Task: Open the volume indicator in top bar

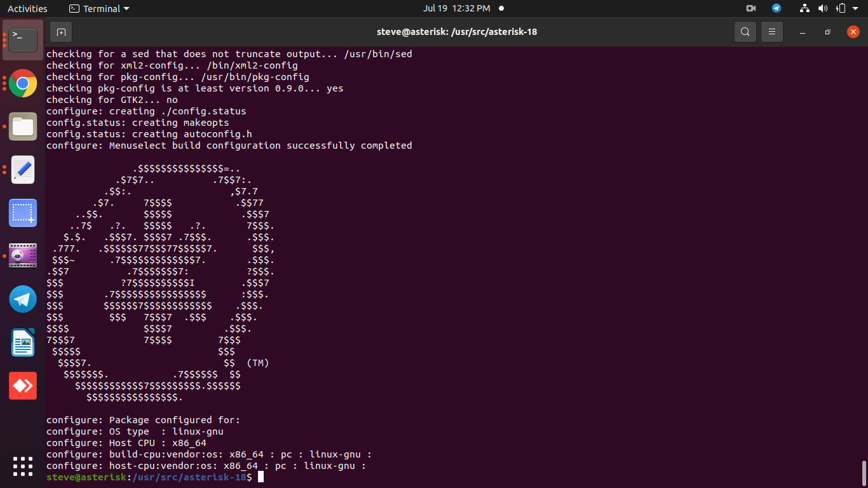Action: [823, 8]
